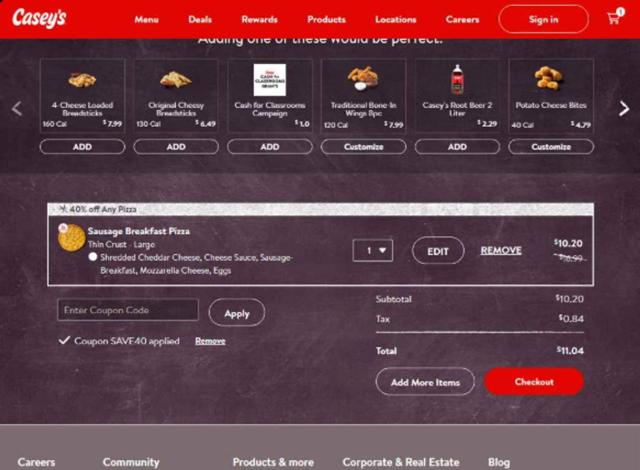Image resolution: width=640 pixels, height=470 pixels.
Task: Add Original Cheesy Breadsticks to order
Action: pyautogui.click(x=176, y=146)
